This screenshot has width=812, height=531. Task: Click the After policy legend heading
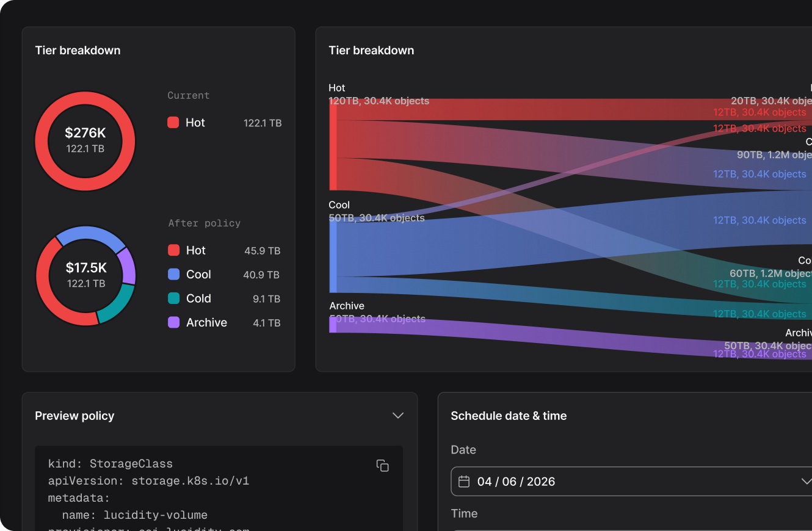pyautogui.click(x=205, y=223)
